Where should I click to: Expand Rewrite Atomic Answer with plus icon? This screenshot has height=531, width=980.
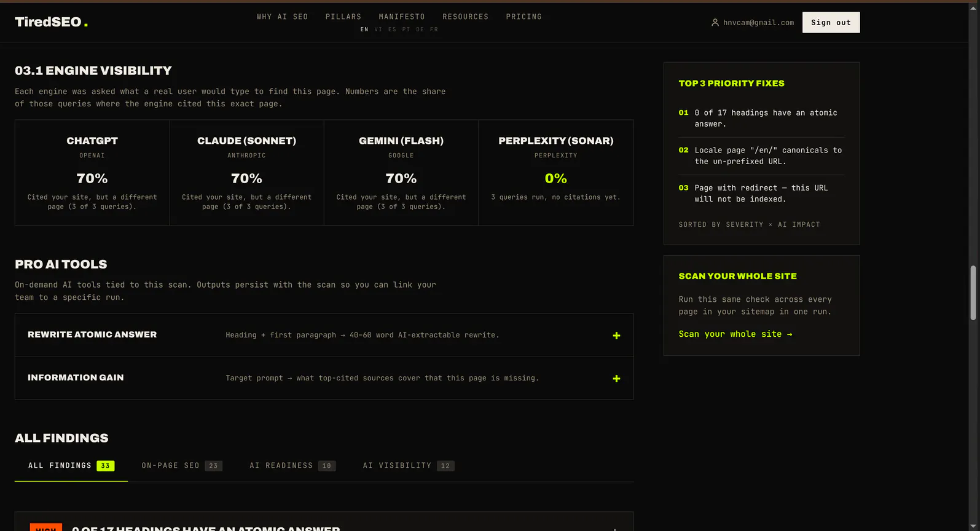[x=616, y=336]
